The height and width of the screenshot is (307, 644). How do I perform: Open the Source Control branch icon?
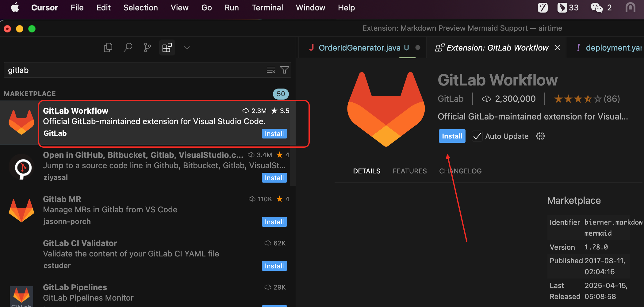click(148, 47)
